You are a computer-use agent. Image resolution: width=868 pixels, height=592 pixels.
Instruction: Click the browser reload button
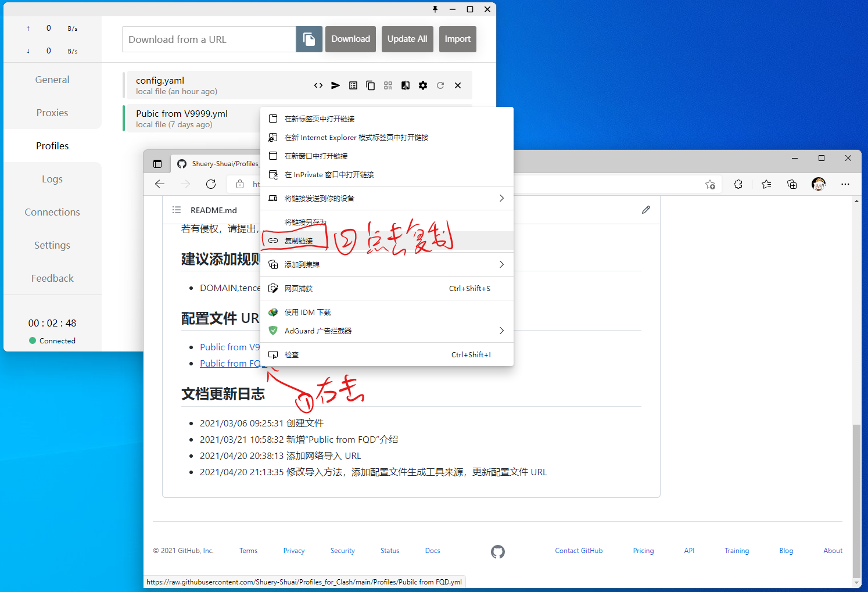coord(211,184)
